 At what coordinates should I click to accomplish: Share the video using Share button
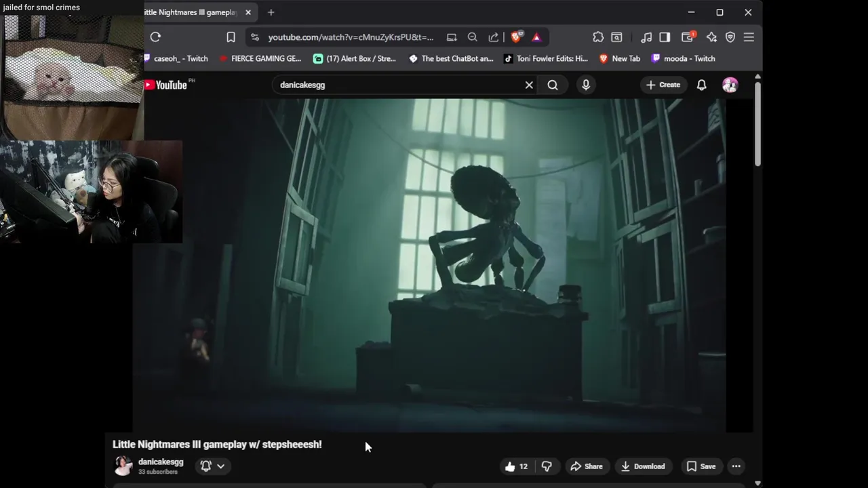(587, 466)
